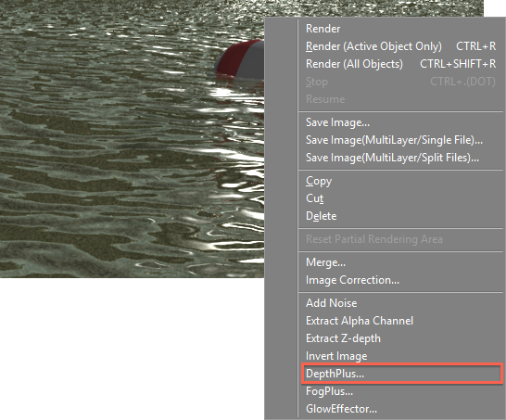
Task: Click Cut in the context menu
Action: 400,198
